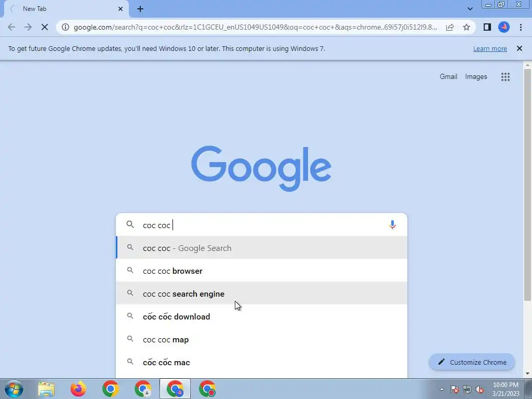Select suggestion coc coc - Google Search
532x399 pixels.
(x=261, y=248)
